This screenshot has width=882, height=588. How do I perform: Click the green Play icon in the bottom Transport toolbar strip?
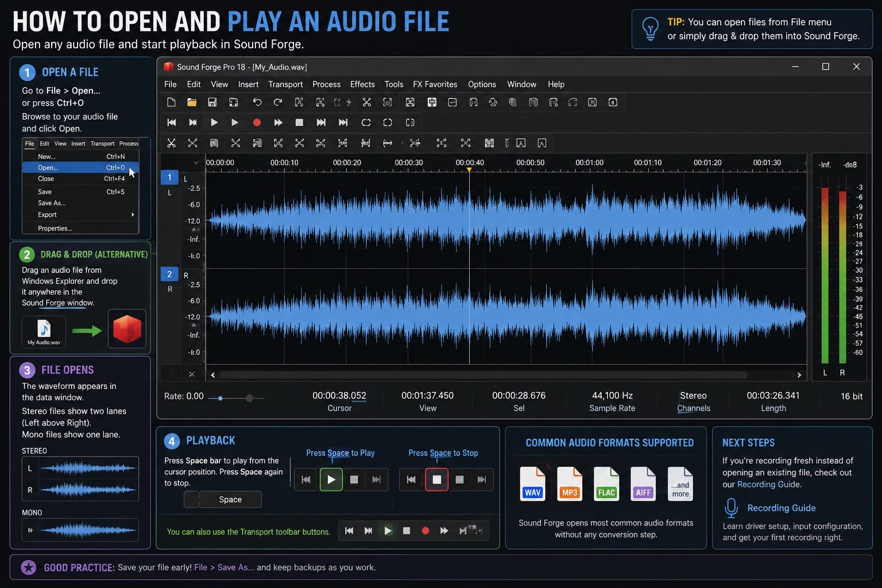click(x=388, y=531)
